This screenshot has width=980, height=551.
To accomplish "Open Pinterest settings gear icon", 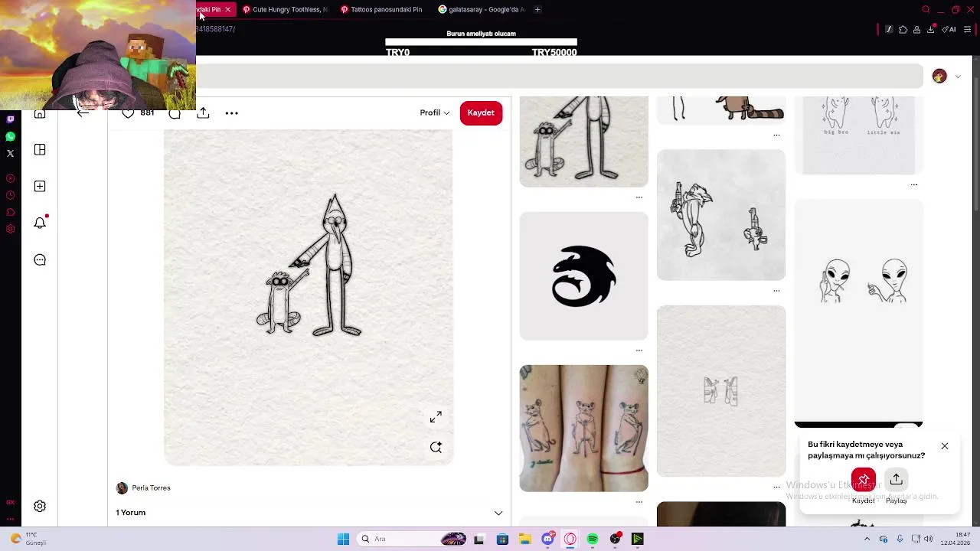I will [x=40, y=506].
